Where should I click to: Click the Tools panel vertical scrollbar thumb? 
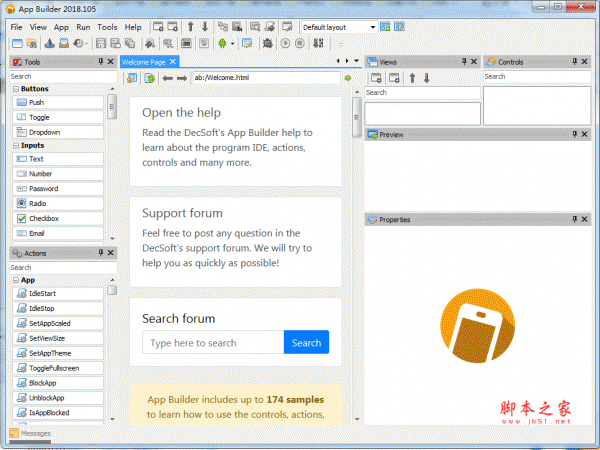112,106
